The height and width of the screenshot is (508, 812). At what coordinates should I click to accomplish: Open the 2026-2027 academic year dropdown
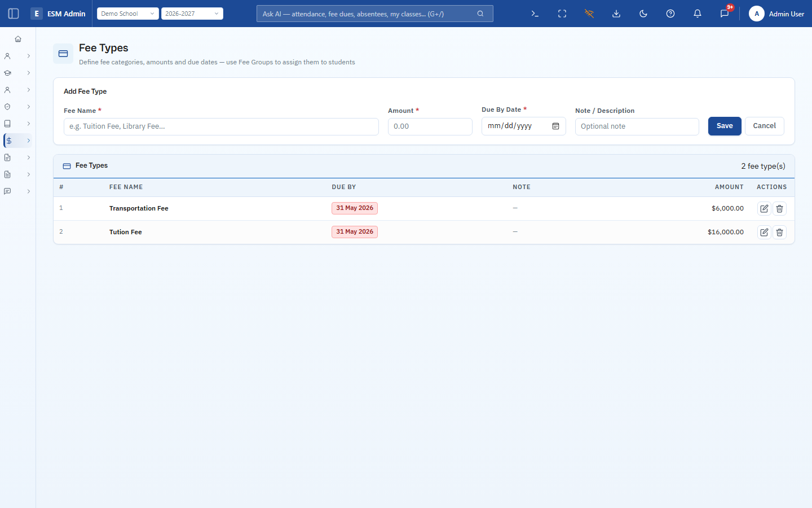click(x=192, y=14)
